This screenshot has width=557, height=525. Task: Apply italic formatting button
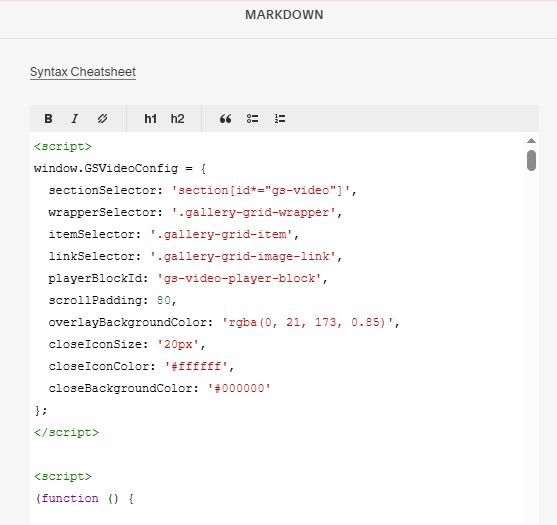tap(75, 119)
